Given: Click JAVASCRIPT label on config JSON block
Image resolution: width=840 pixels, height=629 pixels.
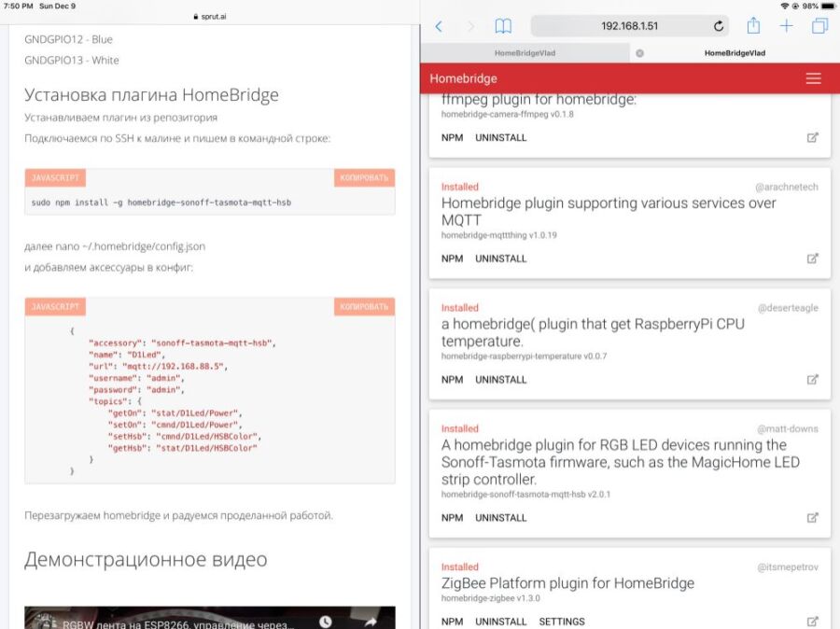Looking at the screenshot, I should pyautogui.click(x=55, y=307).
